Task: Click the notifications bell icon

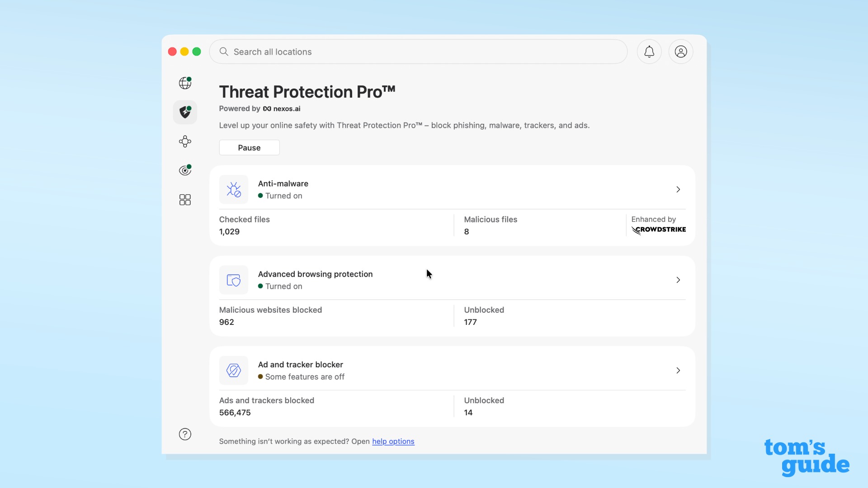Action: tap(649, 52)
